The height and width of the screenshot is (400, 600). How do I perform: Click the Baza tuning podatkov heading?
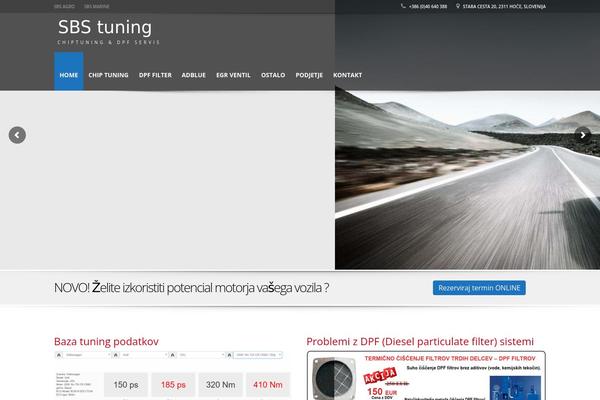106,341
